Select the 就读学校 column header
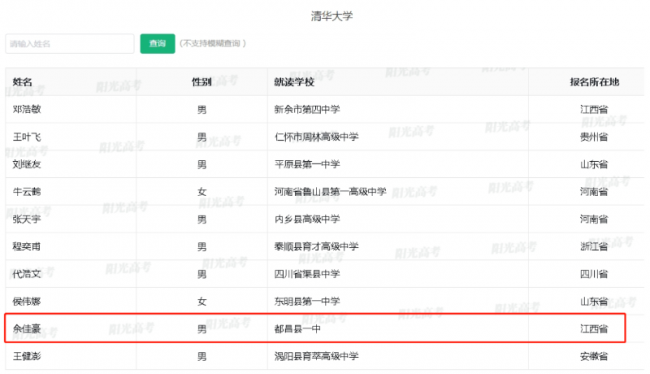The image size is (650, 374). click(x=294, y=82)
